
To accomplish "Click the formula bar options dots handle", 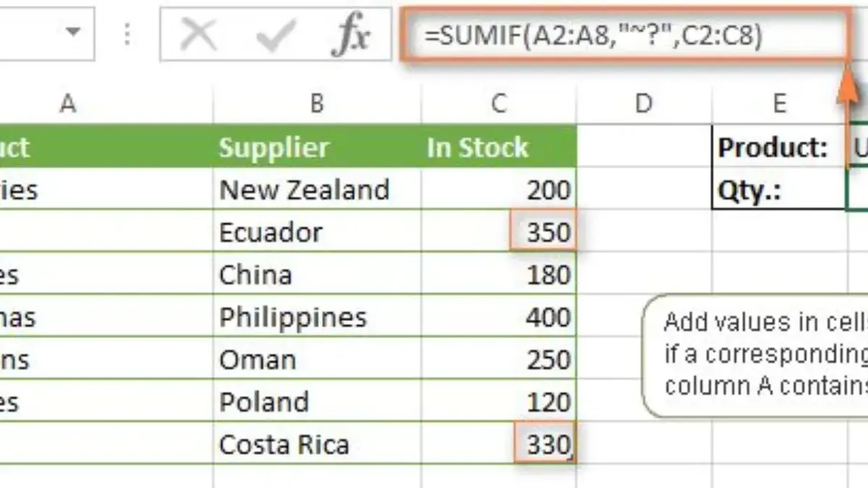I will (127, 33).
